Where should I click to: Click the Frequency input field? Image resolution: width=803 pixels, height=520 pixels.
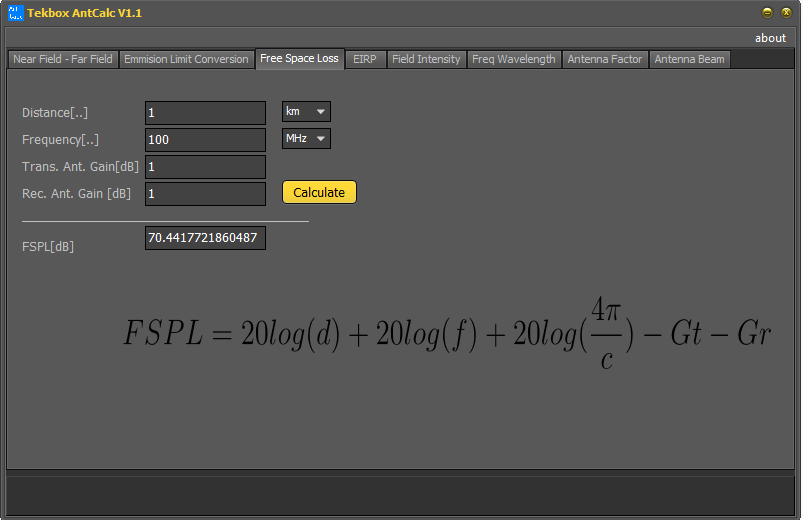(205, 140)
